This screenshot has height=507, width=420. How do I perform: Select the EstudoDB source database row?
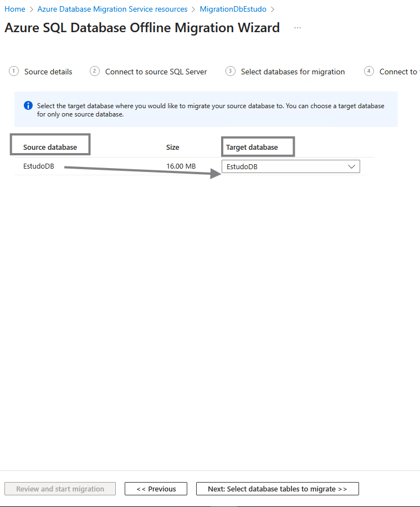(x=39, y=166)
